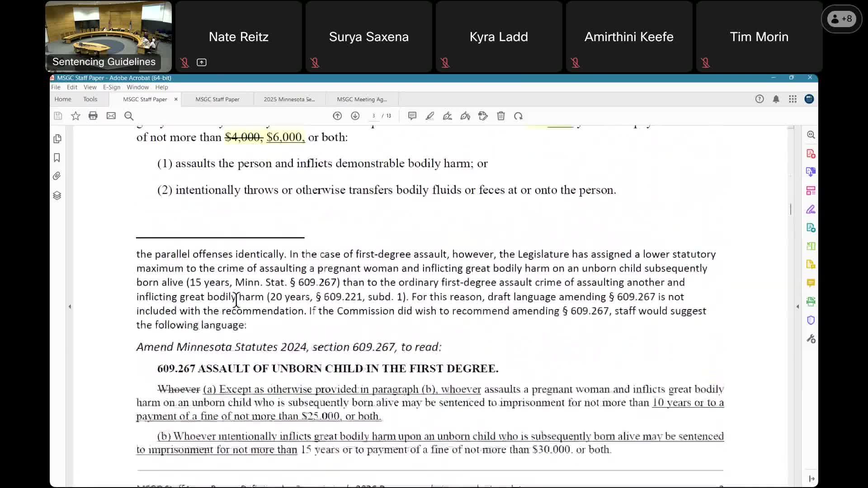Click the vertical document scrollbar

point(791,209)
